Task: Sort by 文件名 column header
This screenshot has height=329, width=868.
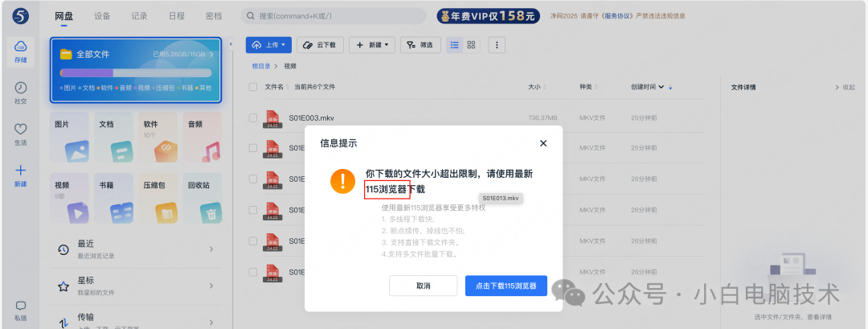Action: coord(275,87)
